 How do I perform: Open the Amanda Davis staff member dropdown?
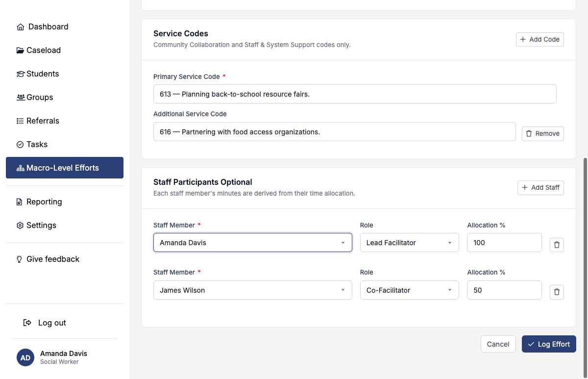[253, 243]
